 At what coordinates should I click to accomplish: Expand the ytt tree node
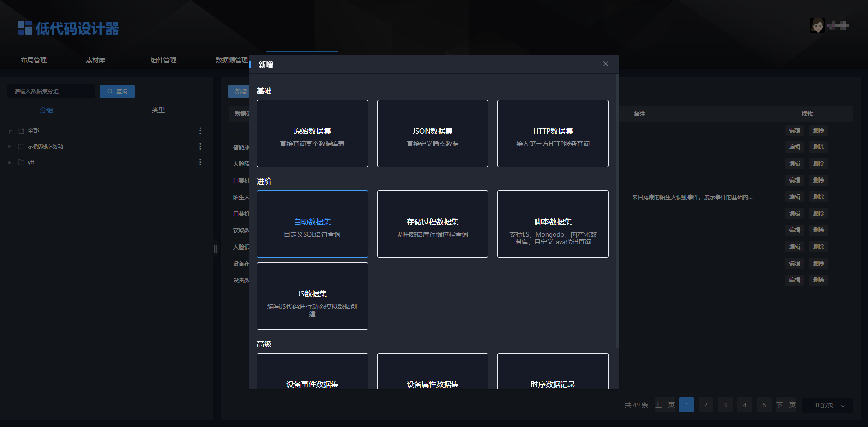click(x=10, y=162)
